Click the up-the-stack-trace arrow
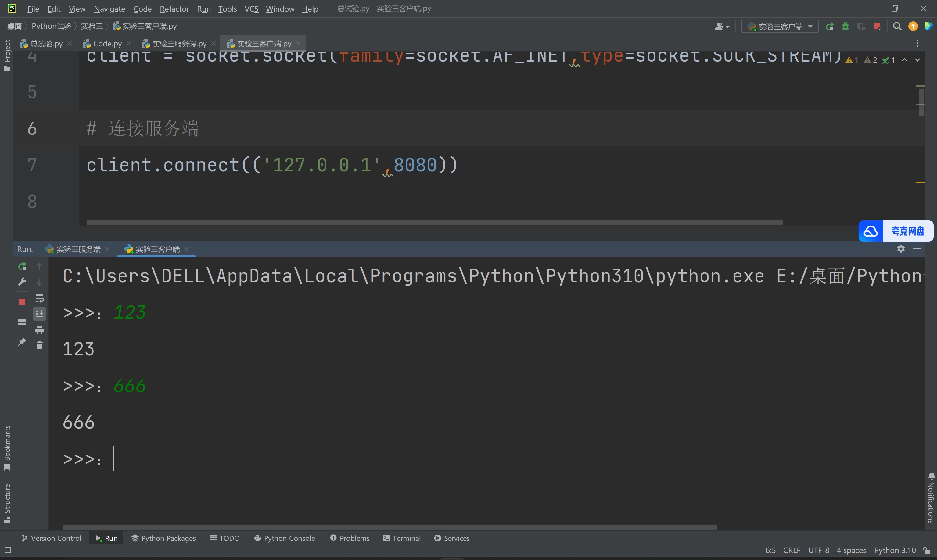Image resolution: width=937 pixels, height=560 pixels. coord(40,266)
